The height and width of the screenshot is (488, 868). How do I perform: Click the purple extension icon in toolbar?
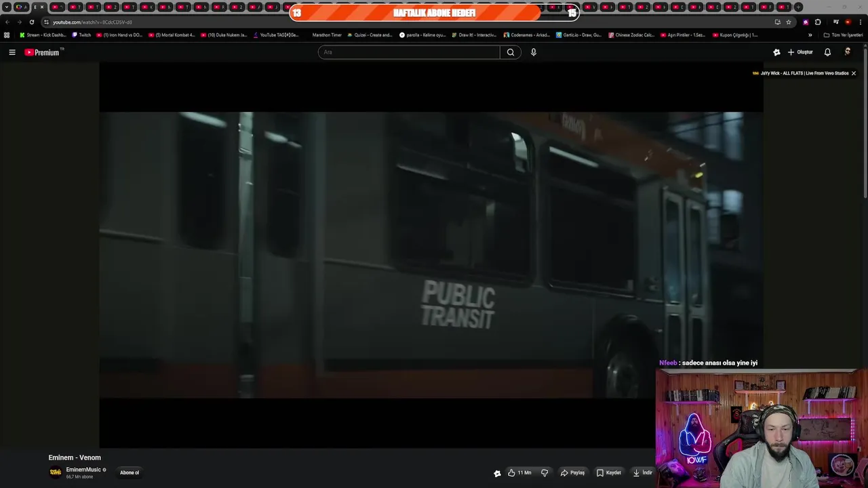point(806,22)
